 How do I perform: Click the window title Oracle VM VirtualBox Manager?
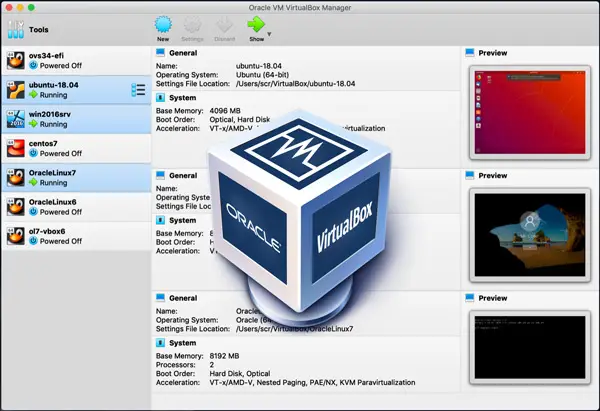300,7
